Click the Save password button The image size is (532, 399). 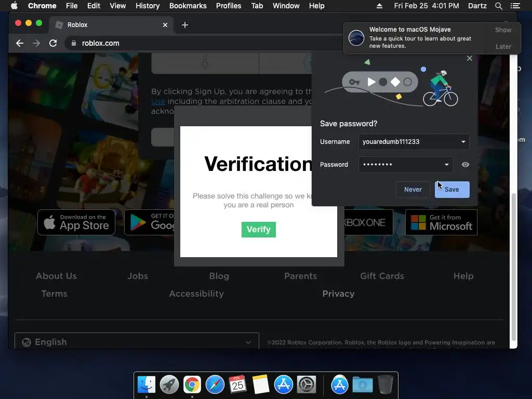(x=452, y=190)
